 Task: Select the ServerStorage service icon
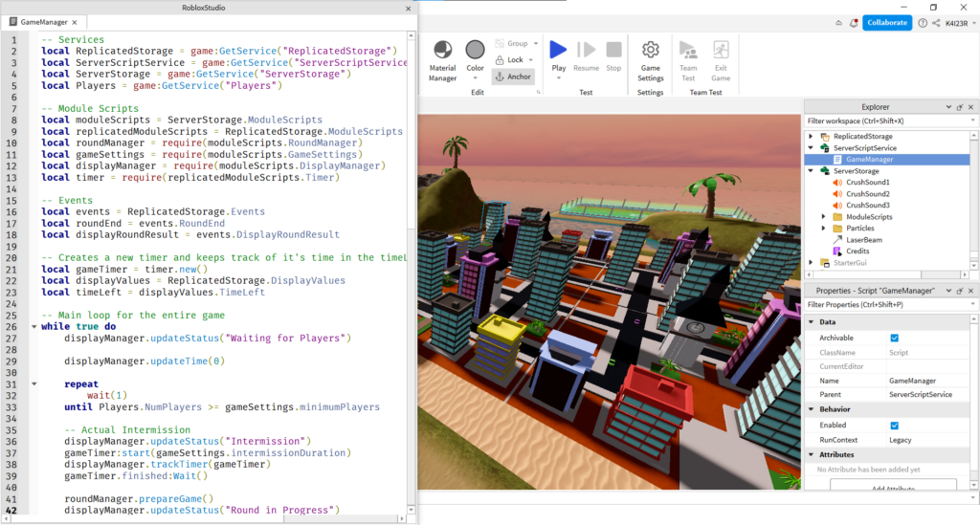tap(825, 170)
